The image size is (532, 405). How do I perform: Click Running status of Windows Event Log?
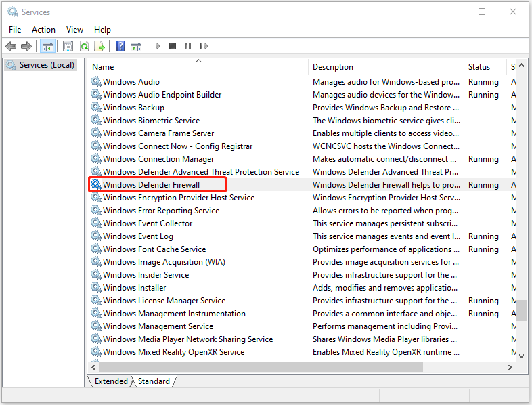click(x=483, y=236)
